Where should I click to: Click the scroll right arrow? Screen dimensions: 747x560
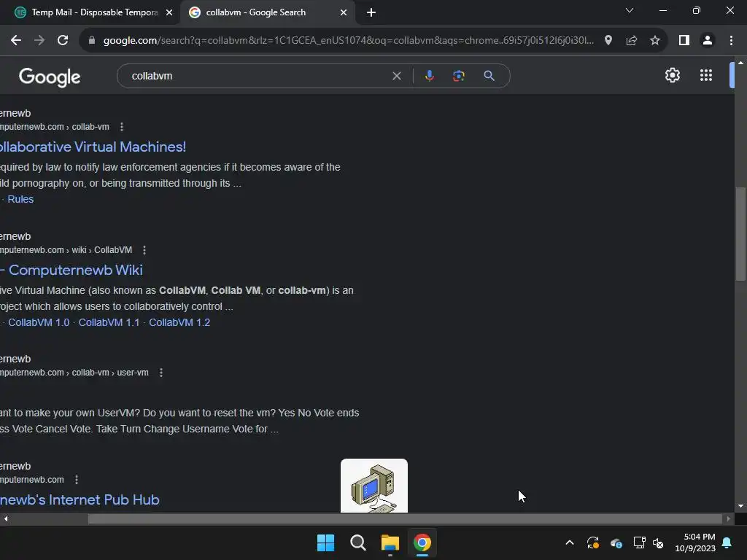click(729, 519)
